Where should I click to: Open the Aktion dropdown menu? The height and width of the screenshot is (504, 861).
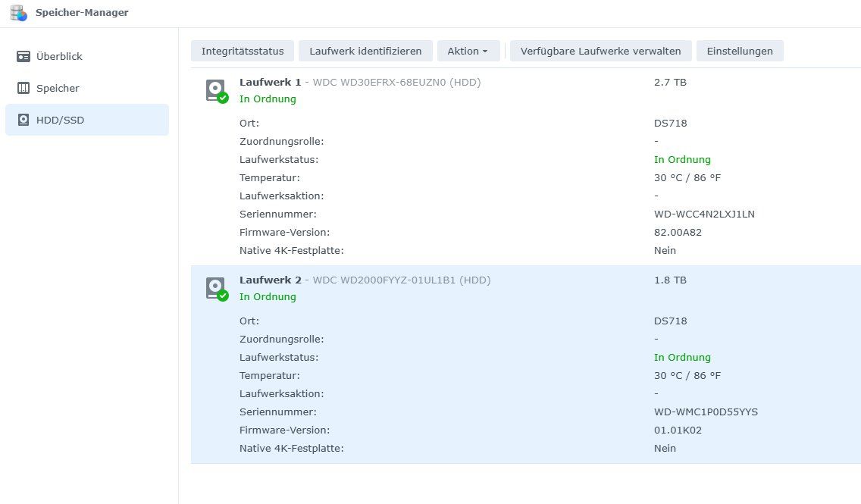point(468,51)
